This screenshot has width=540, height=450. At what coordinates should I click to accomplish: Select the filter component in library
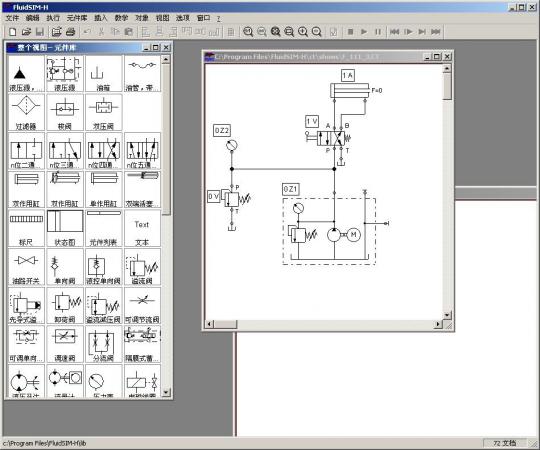click(26, 112)
